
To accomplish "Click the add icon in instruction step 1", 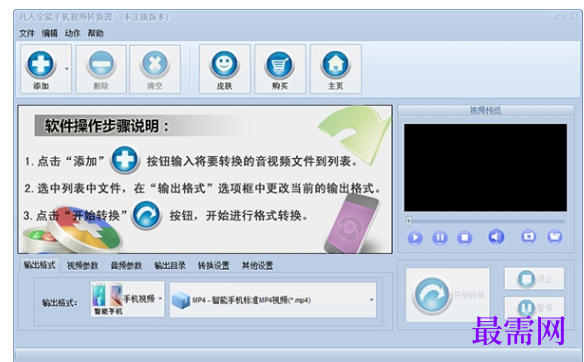I will (125, 160).
